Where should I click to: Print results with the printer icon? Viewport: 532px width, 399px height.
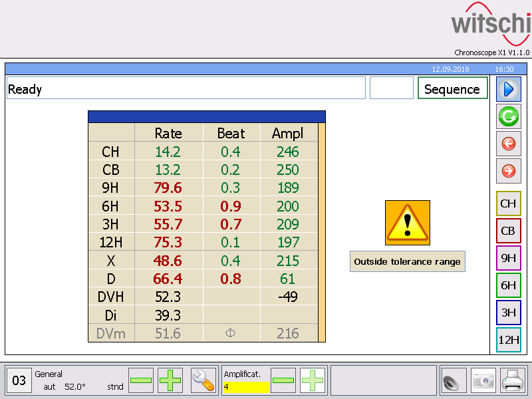coord(513,380)
